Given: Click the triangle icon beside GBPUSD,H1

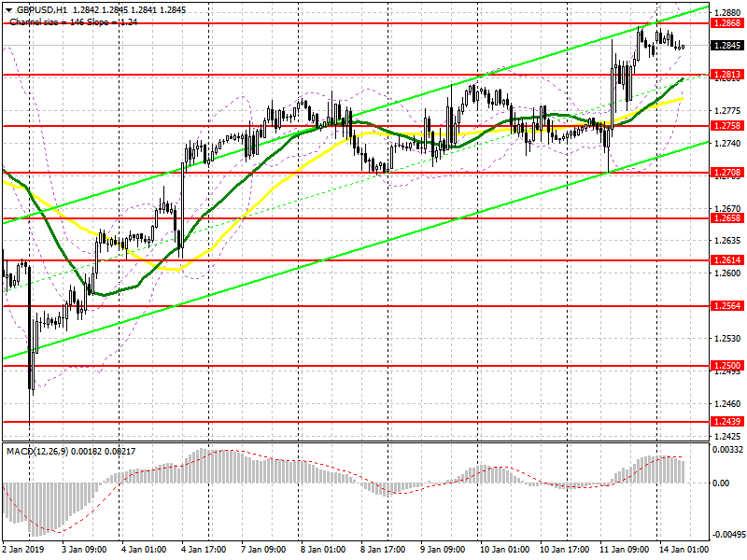Looking at the screenshot, I should coord(8,10).
